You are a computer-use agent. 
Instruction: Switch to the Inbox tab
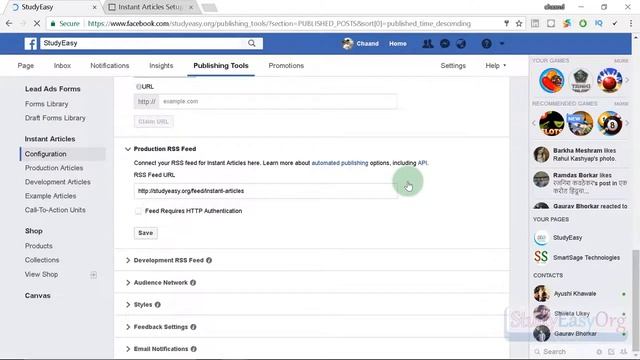[62, 65]
